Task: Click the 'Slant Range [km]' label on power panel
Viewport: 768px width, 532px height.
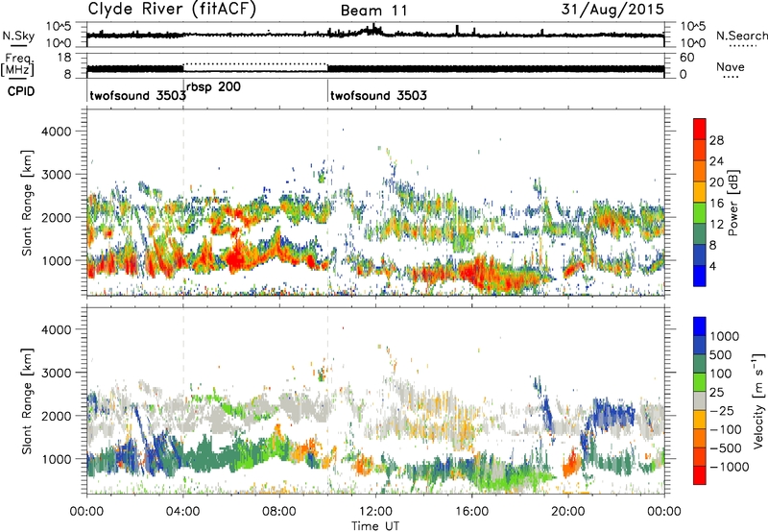Action: click(x=27, y=203)
